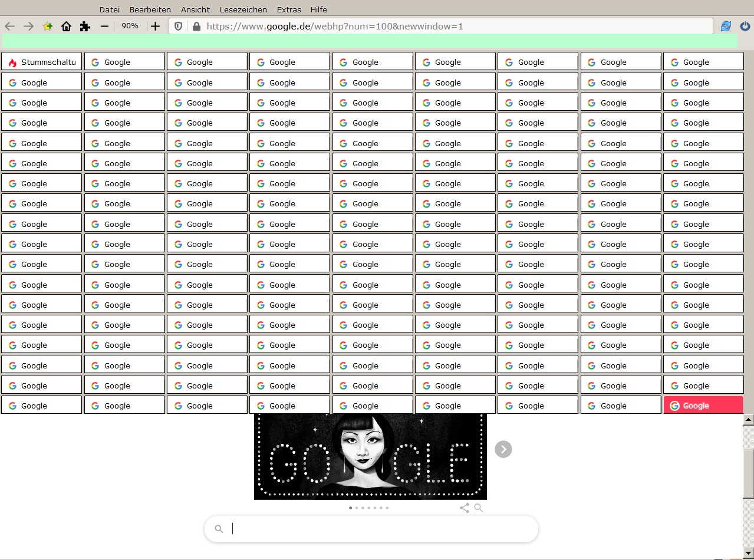Go back using the back arrow

click(9, 26)
